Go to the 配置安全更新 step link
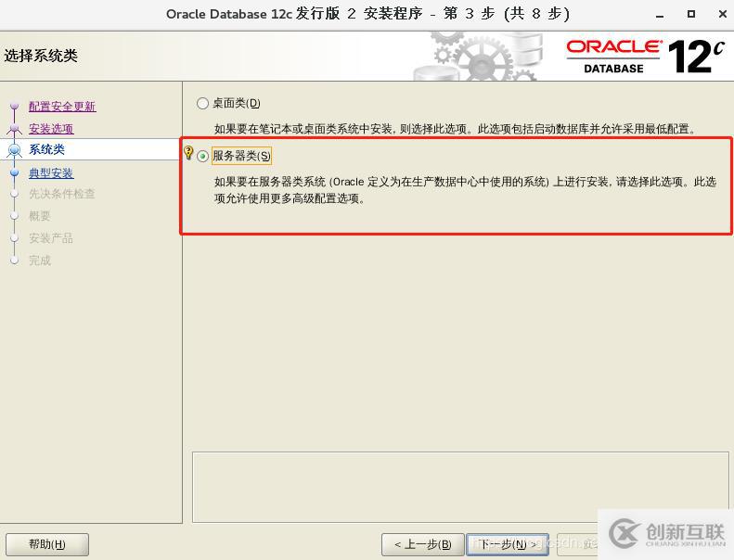This screenshot has height=560, width=734. (62, 107)
